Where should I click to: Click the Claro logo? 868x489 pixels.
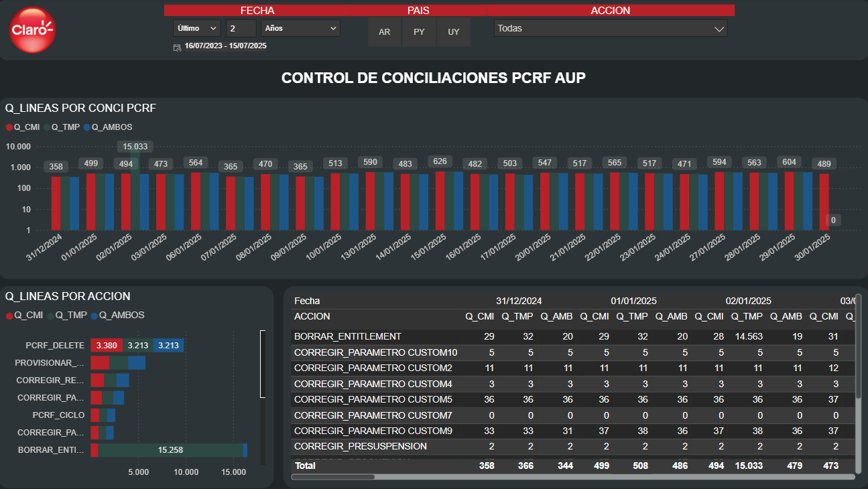click(32, 30)
